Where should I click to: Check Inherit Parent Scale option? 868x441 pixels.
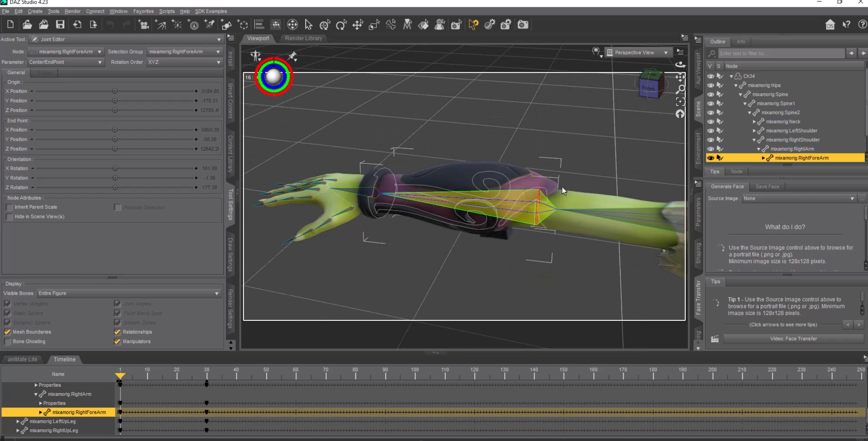[10, 207]
